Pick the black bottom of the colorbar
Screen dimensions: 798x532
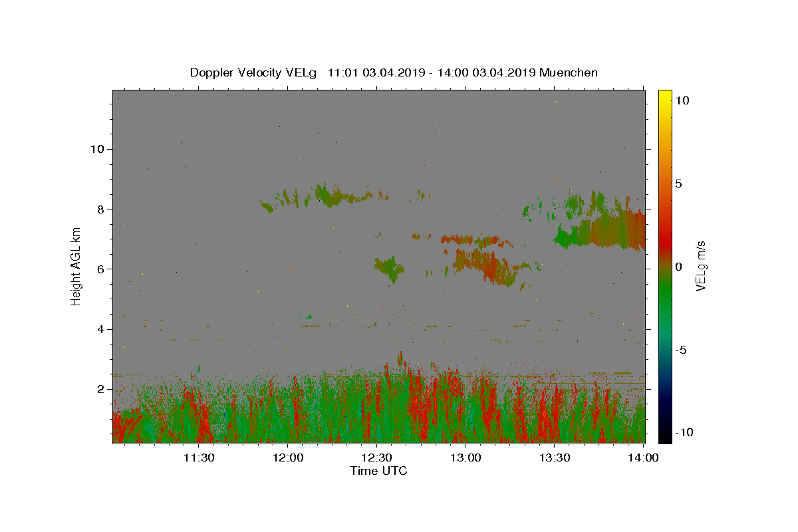tap(664, 437)
